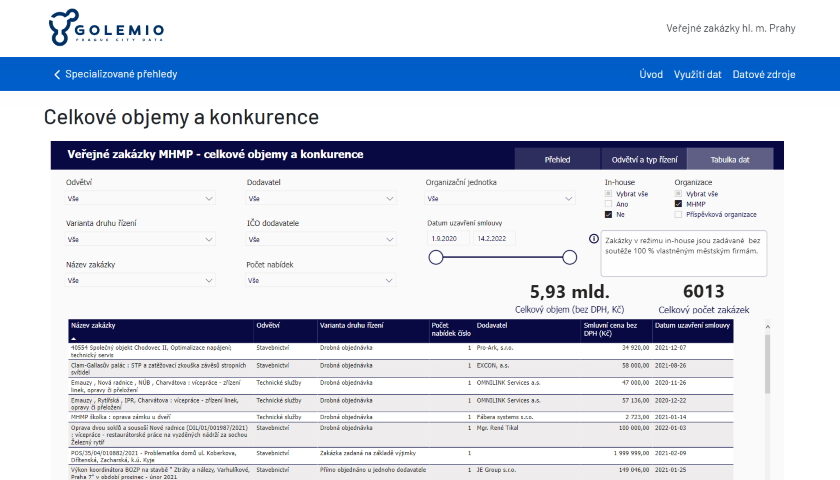
Task: Click price cell '1 999 999,00'
Action: click(x=632, y=453)
